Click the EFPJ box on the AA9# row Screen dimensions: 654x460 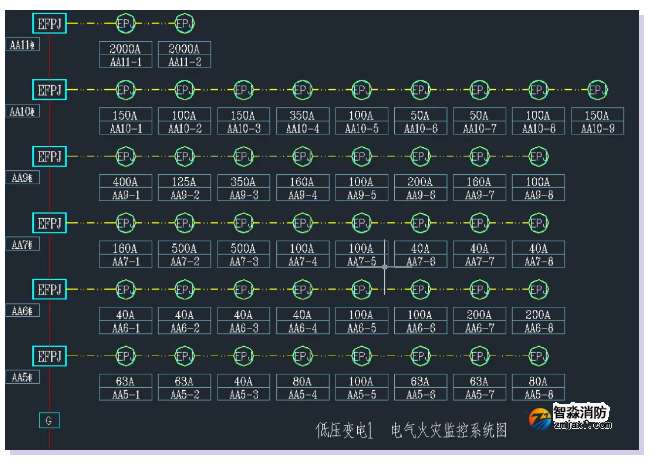(x=48, y=156)
